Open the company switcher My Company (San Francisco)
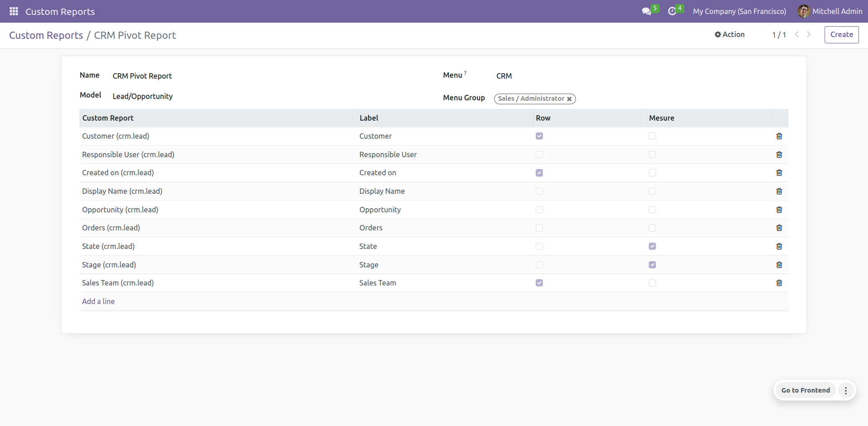Image resolution: width=868 pixels, height=426 pixels. [x=739, y=11]
